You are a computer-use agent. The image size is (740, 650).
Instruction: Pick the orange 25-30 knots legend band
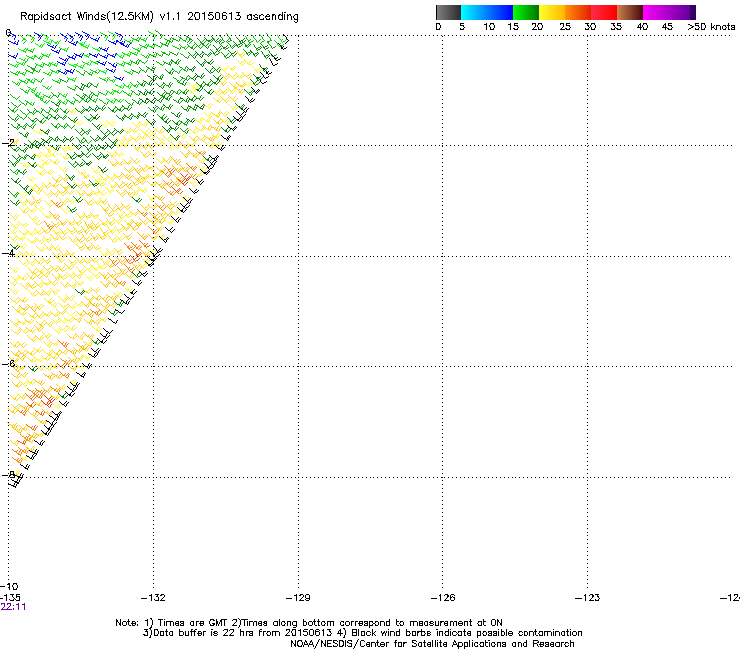(x=578, y=12)
